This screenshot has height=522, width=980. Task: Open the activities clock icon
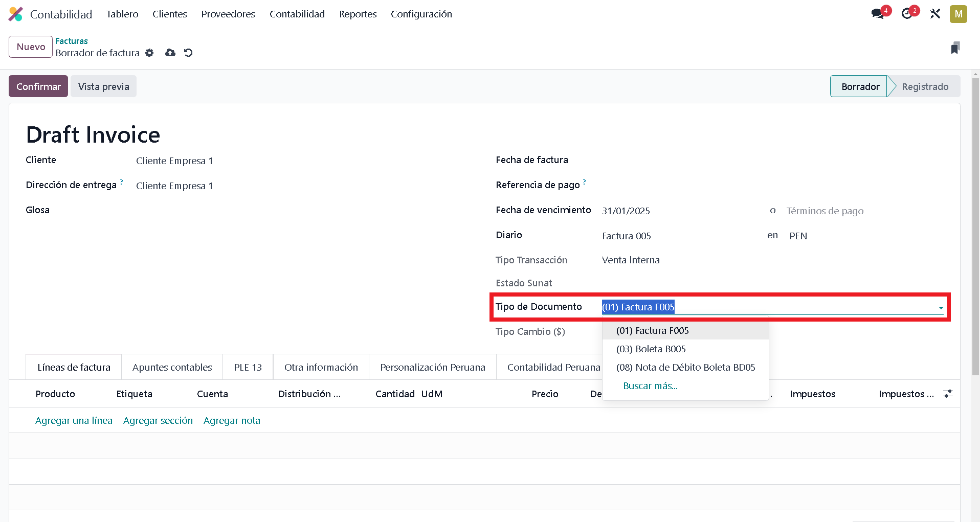coord(907,14)
